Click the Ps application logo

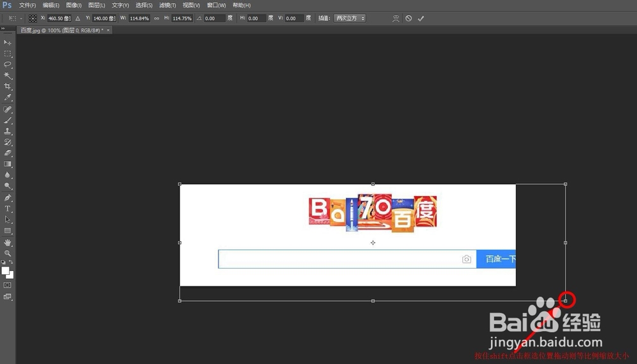[x=7, y=5]
